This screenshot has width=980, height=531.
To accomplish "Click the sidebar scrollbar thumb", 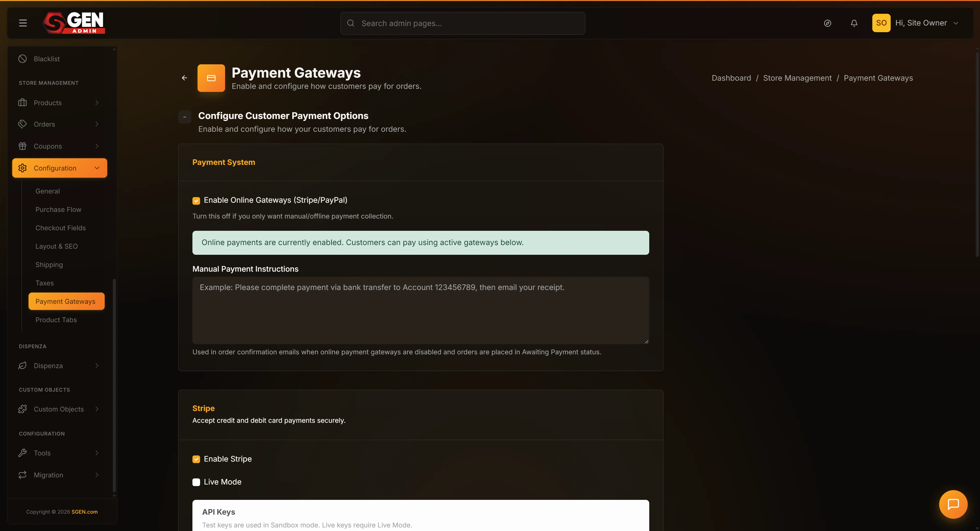I will (114, 385).
